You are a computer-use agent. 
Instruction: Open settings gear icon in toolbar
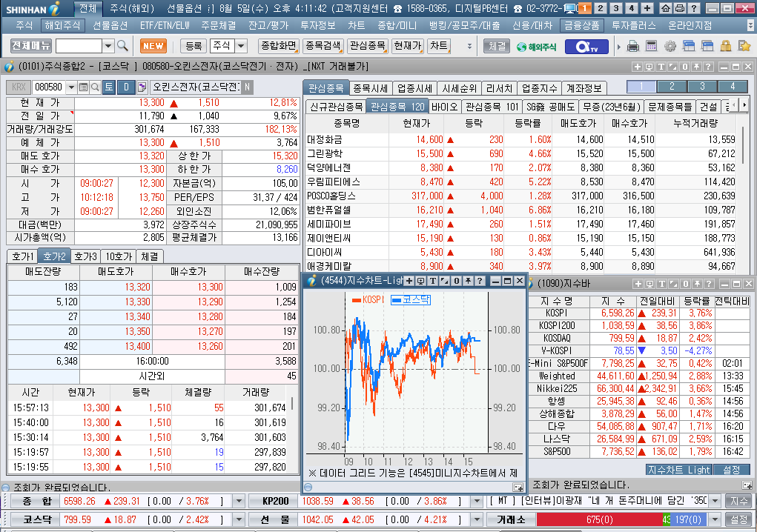[670, 46]
